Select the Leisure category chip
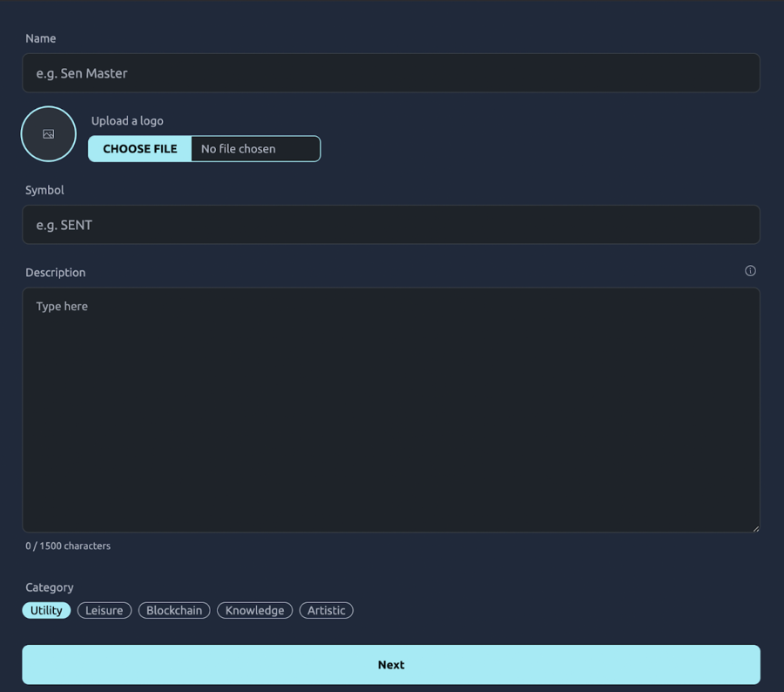Screen dimensions: 784x692 click(x=104, y=610)
